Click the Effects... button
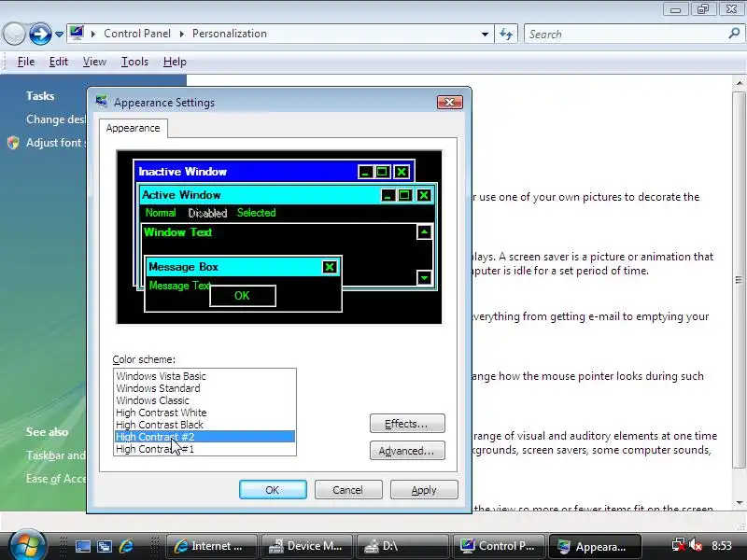 pyautogui.click(x=407, y=424)
